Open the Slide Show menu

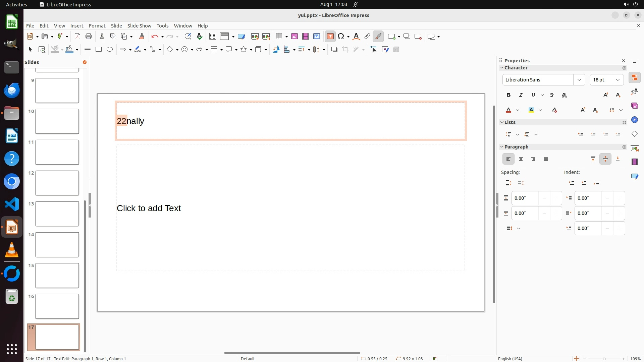tap(139, 26)
